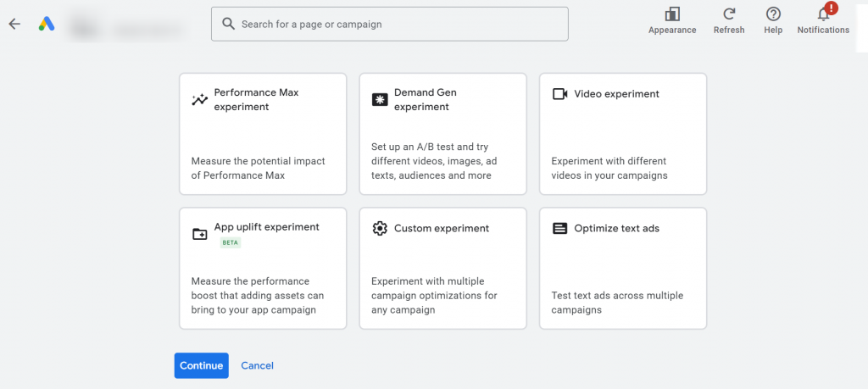Click the back arrow icon
The height and width of the screenshot is (389, 868).
point(14,24)
